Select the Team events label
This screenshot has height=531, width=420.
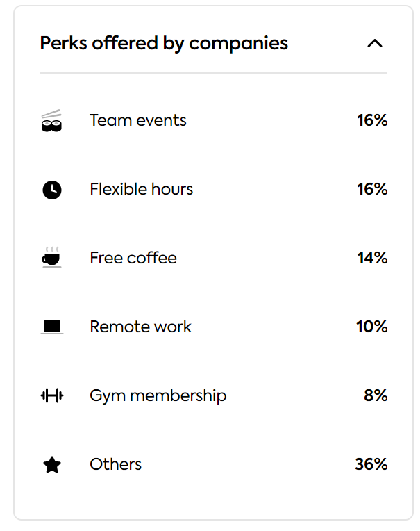pos(138,120)
